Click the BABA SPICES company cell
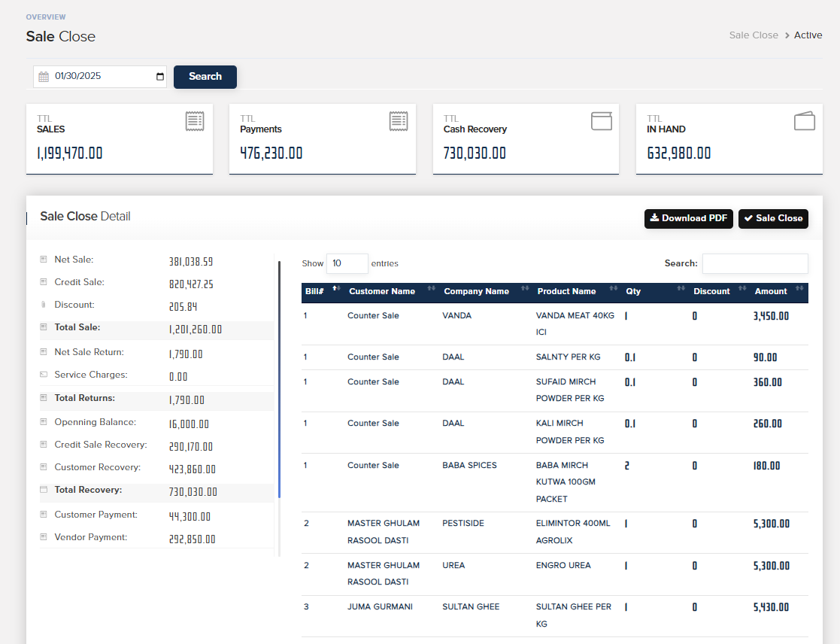Viewport: 840px width, 644px height. [x=470, y=465]
